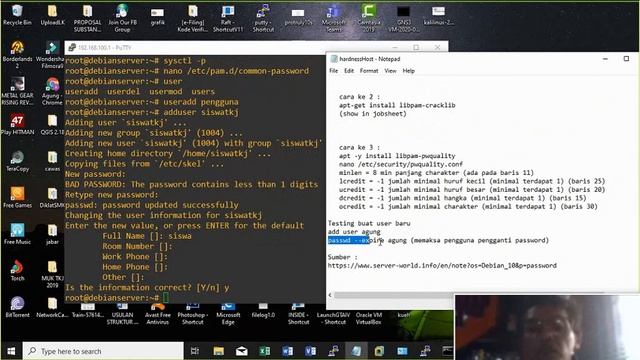Maximize the Notepad window
This screenshot has width=640, height=360.
coord(626,59)
